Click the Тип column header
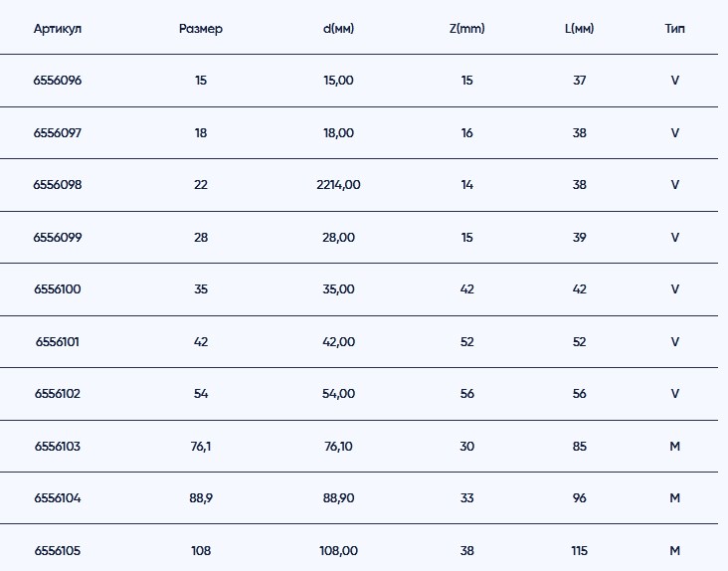Viewport: 728px width, 571px height. click(x=674, y=29)
